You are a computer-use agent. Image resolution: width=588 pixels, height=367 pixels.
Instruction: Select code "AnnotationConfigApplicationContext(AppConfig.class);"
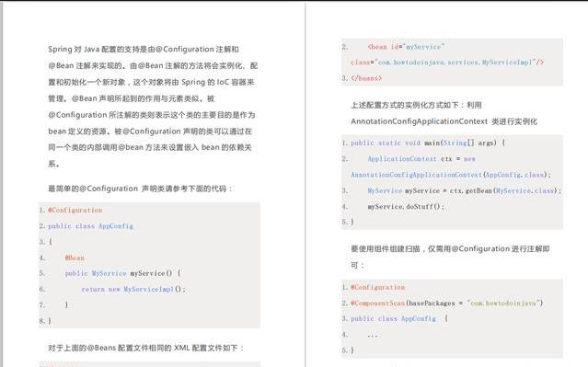tap(451, 175)
